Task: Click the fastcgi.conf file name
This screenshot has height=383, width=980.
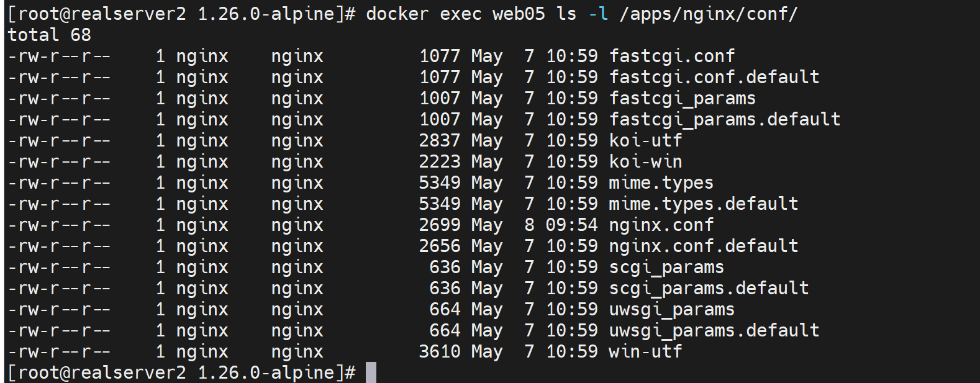Action: click(671, 56)
